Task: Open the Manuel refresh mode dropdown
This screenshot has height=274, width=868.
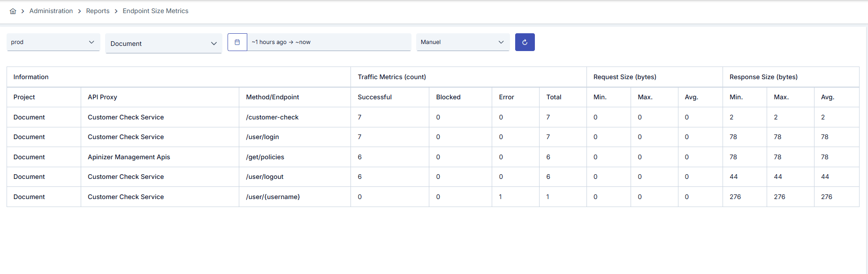Action: (463, 42)
